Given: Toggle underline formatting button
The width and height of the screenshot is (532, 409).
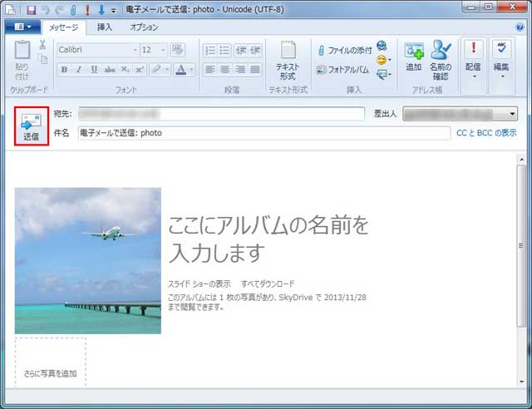Looking at the screenshot, I should point(93,70).
